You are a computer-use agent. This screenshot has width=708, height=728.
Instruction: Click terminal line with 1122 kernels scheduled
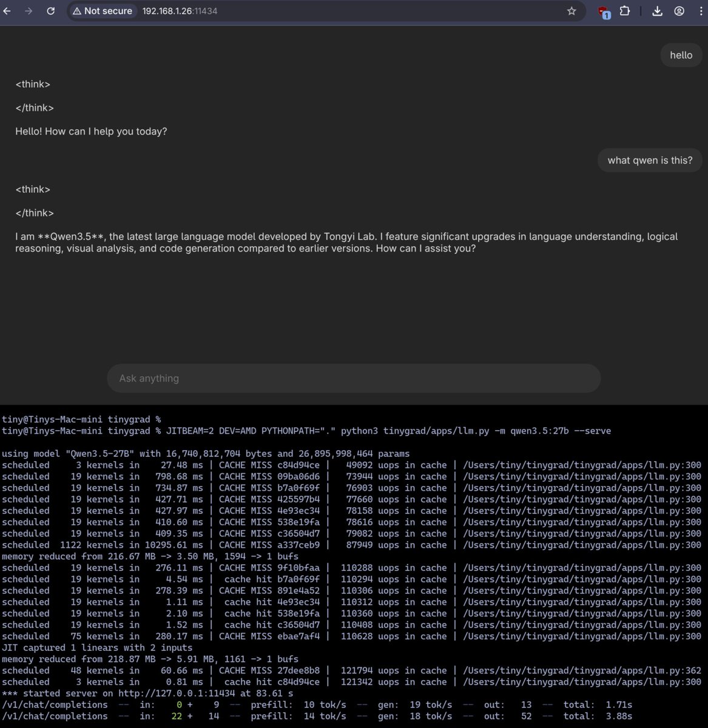[x=351, y=545]
